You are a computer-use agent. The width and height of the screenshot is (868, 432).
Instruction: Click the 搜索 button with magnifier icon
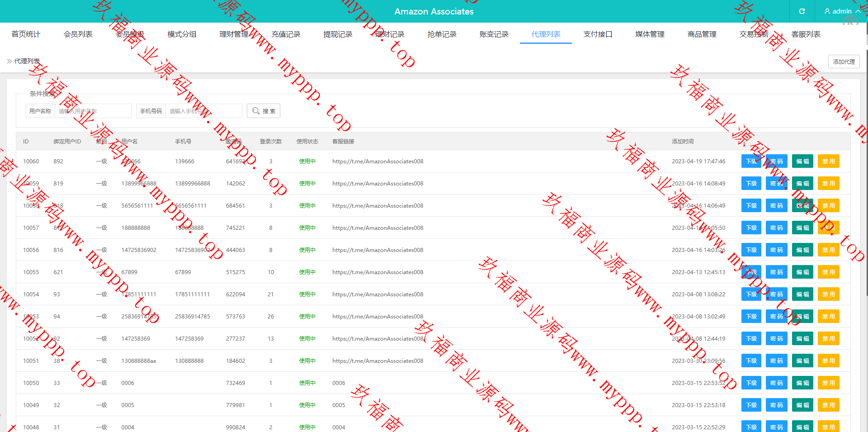(x=264, y=111)
